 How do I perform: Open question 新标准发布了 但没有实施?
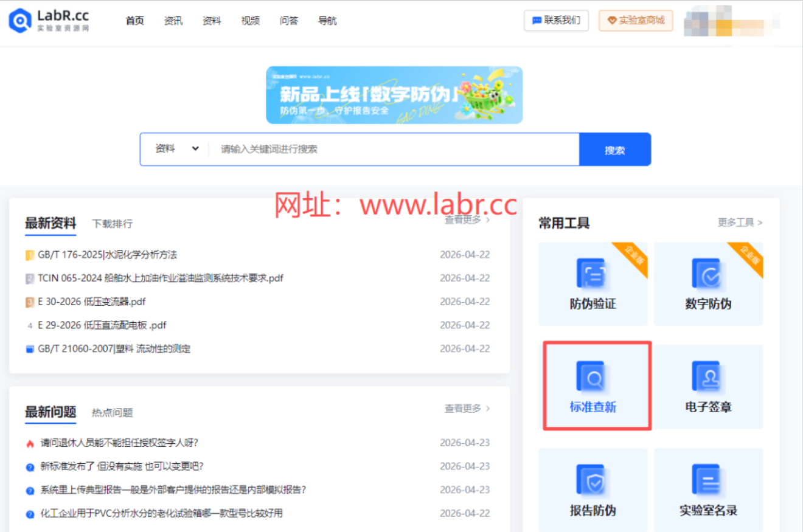[x=122, y=466]
